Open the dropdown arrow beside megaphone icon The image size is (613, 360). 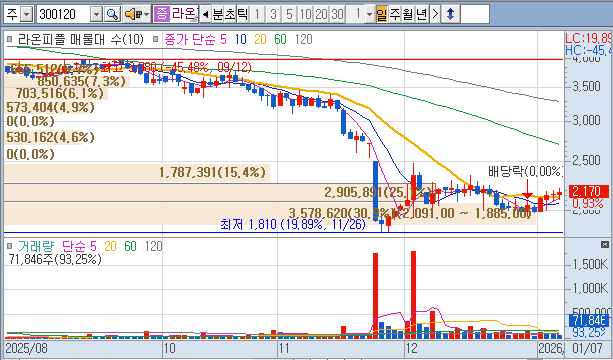click(147, 14)
